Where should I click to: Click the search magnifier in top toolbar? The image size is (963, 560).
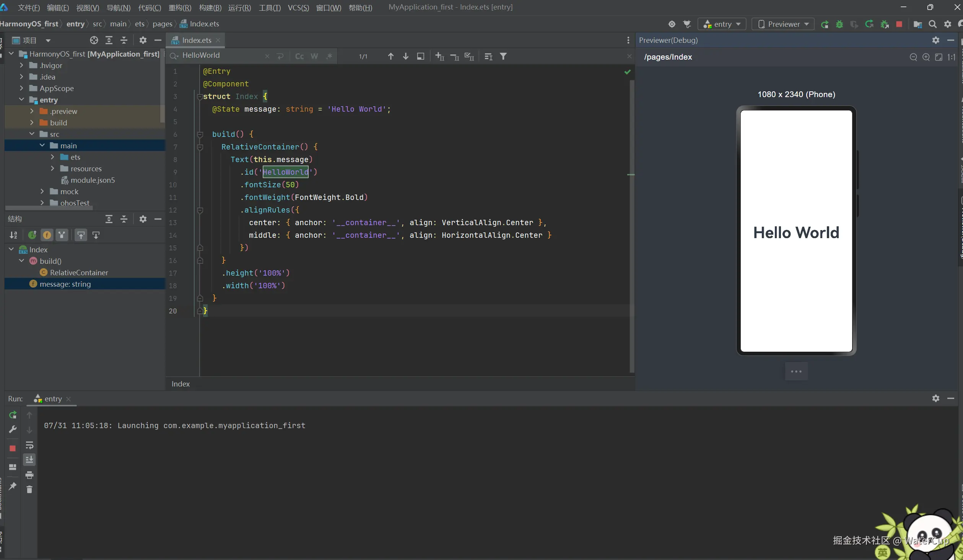(932, 24)
